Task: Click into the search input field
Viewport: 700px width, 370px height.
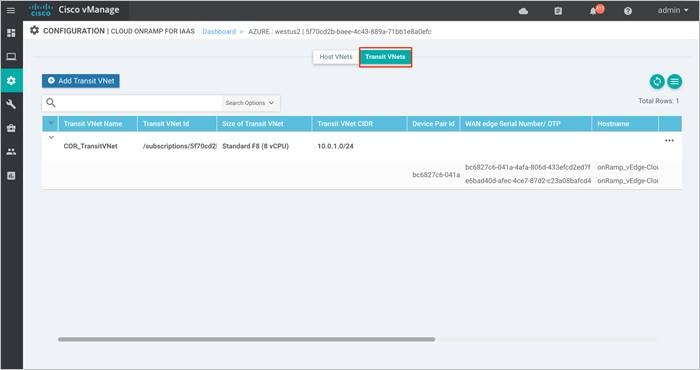Action: [139, 103]
